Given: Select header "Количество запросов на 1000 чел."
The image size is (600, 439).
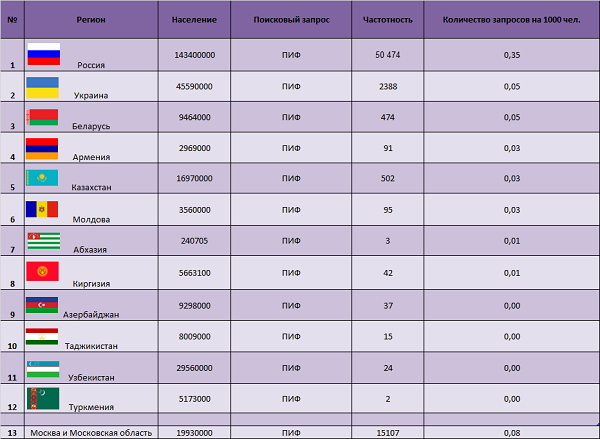Looking at the screenshot, I should coord(512,20).
